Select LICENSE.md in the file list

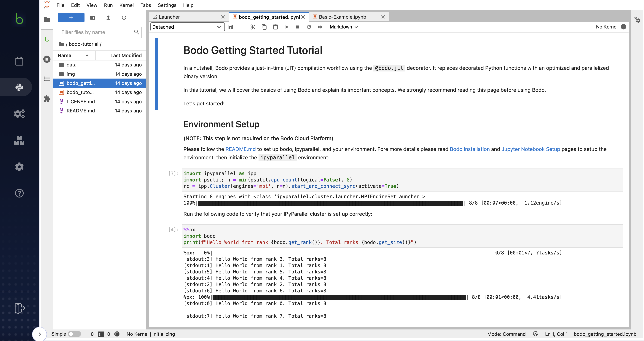[100, 101]
